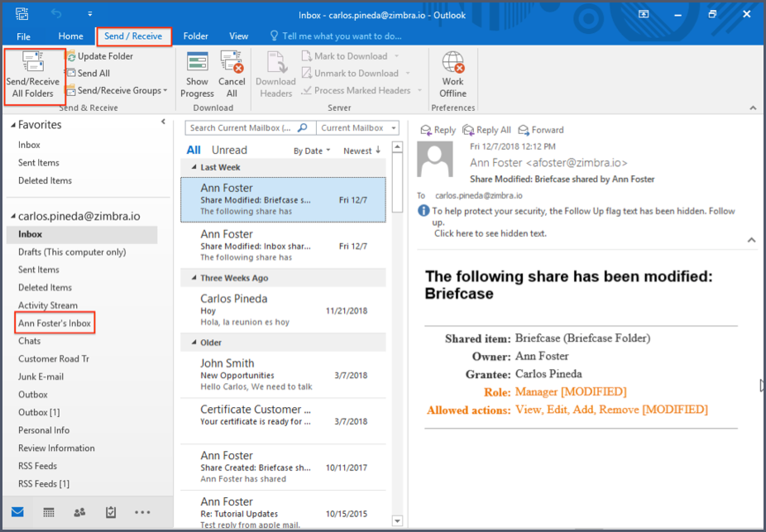The image size is (766, 532).
Task: Collapse carlos.pineda@zimbra.io account tree
Action: point(13,217)
